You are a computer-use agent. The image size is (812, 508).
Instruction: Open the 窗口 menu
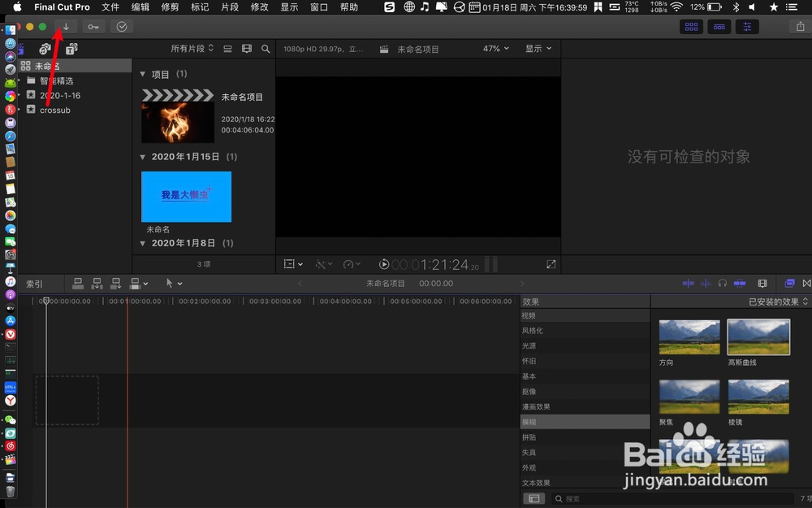coord(317,7)
